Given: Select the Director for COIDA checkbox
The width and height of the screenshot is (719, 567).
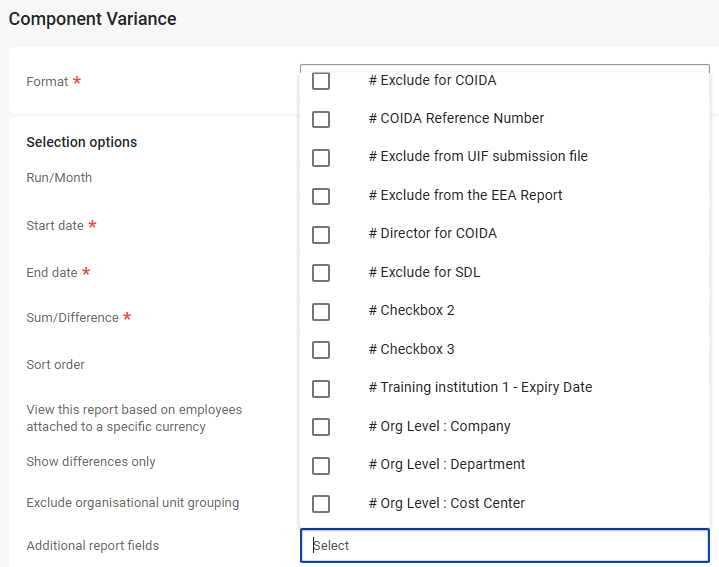Looking at the screenshot, I should tap(321, 234).
